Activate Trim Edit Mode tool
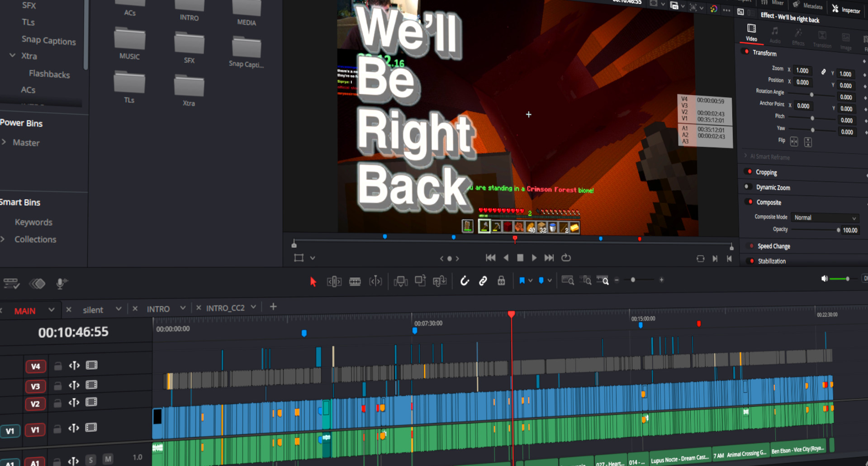Viewport: 868px width, 466px height. (x=334, y=282)
